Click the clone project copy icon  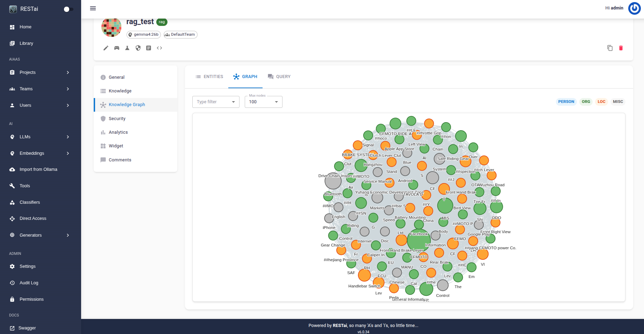pos(610,48)
